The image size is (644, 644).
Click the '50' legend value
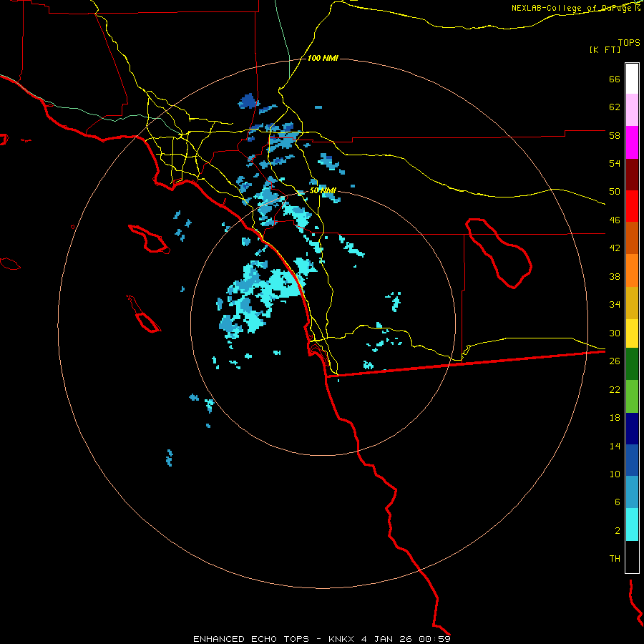click(615, 192)
